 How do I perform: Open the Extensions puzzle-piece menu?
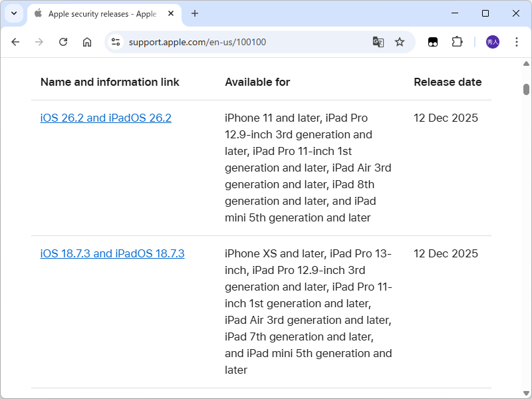457,41
